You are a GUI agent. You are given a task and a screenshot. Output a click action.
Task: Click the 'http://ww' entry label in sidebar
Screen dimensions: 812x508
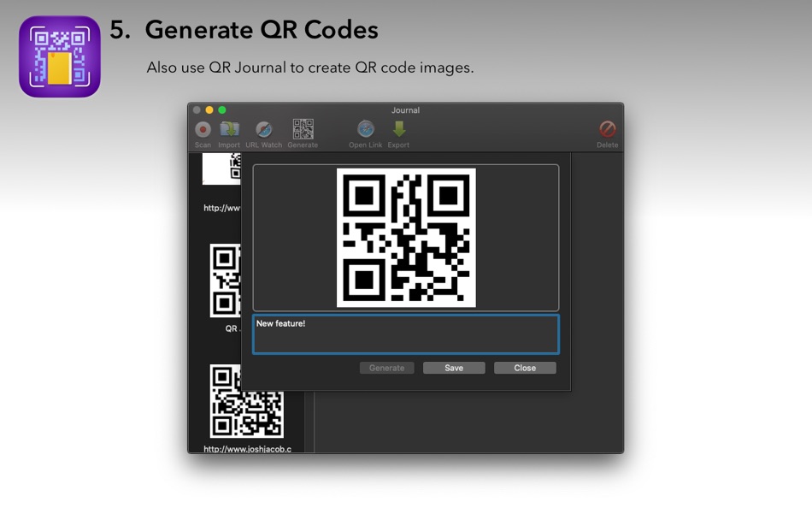click(x=221, y=208)
